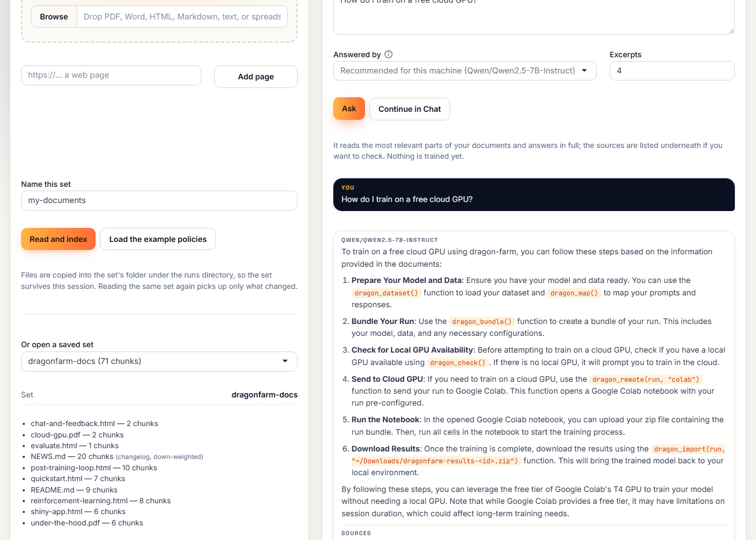Click post-training-loop.html — 10 chunks
This screenshot has height=540, width=756.
94,468
